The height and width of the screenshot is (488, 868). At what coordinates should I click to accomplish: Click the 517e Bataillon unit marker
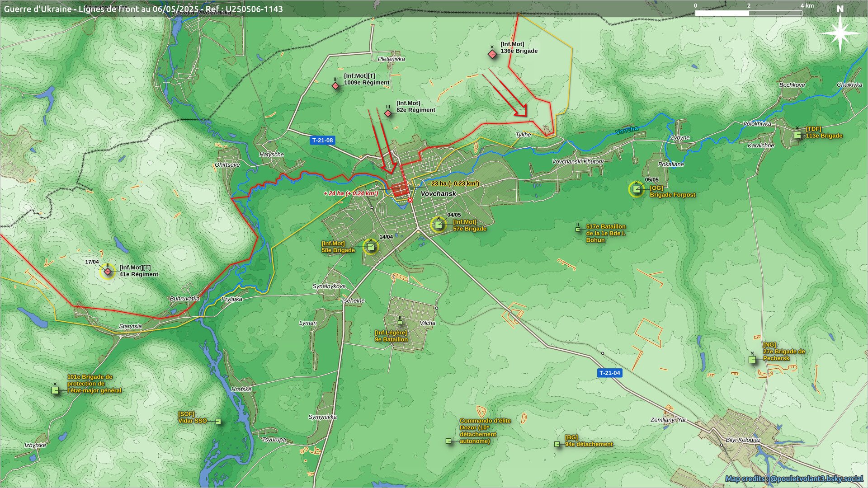pos(578,229)
